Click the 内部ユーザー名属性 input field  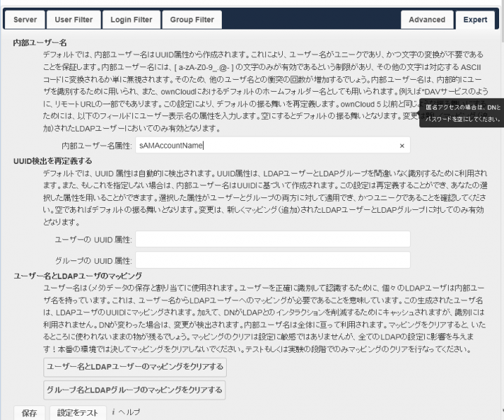[x=272, y=145]
